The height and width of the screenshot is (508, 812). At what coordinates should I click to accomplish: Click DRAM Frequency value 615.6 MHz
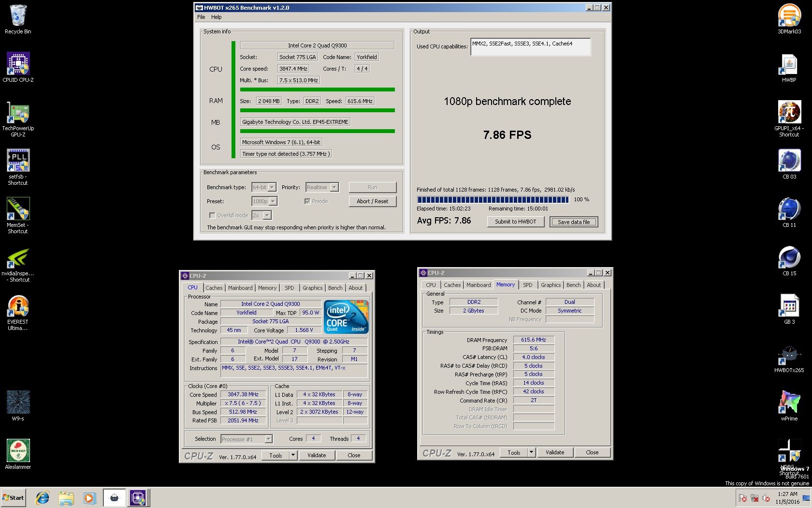534,340
